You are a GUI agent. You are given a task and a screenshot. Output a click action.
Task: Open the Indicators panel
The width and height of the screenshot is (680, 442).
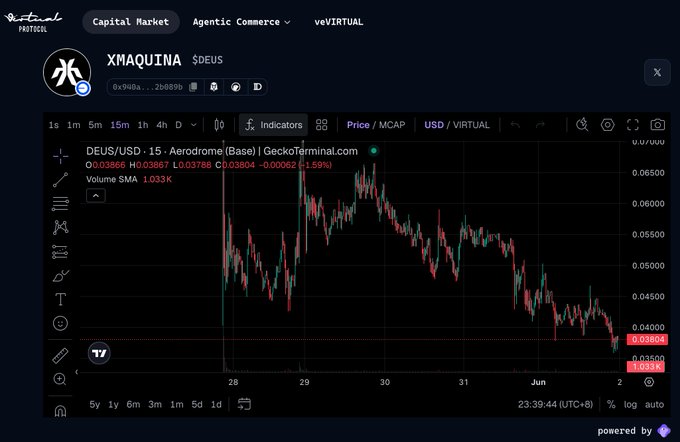(x=273, y=125)
